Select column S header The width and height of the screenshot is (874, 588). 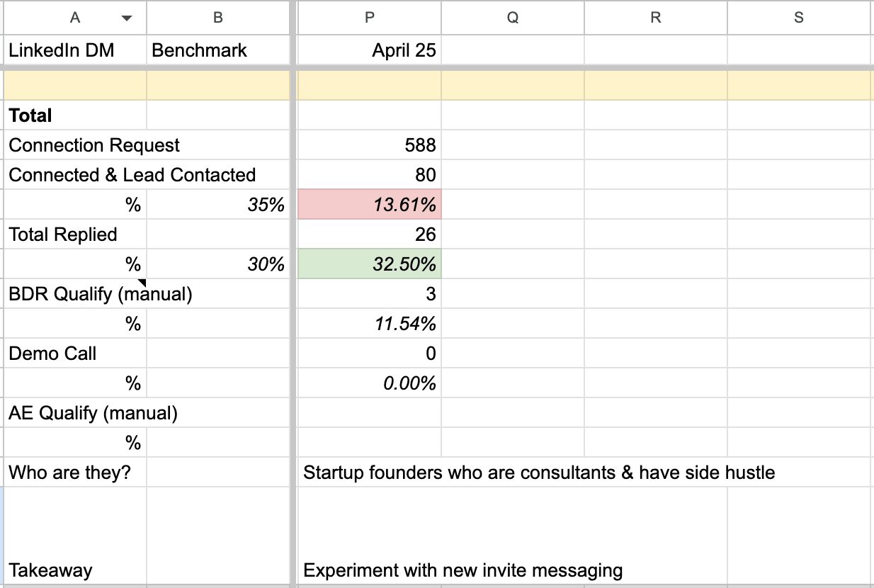pos(799,18)
